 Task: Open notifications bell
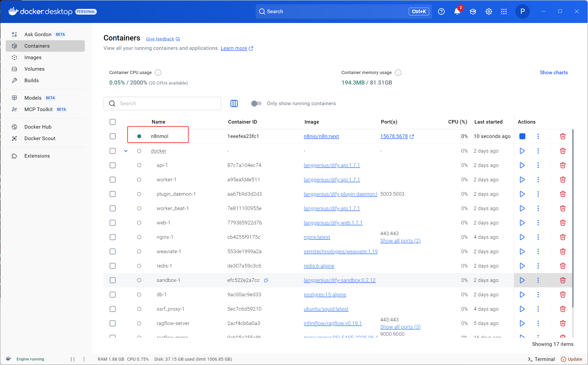(457, 11)
